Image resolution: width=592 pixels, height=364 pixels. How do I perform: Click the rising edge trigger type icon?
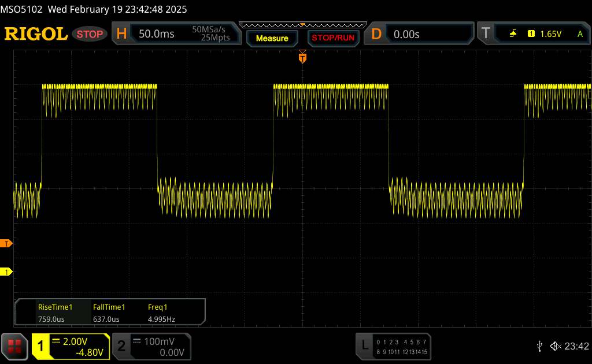513,34
